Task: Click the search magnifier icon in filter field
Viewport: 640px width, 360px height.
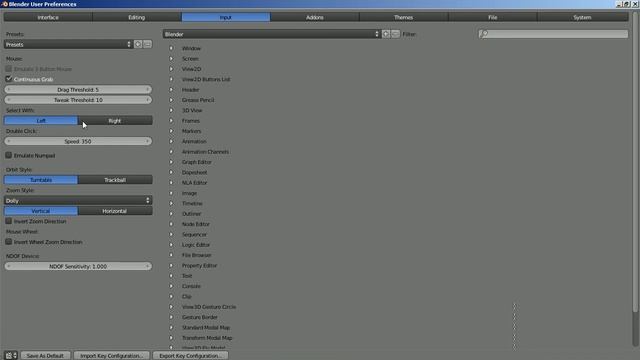Action: (484, 34)
